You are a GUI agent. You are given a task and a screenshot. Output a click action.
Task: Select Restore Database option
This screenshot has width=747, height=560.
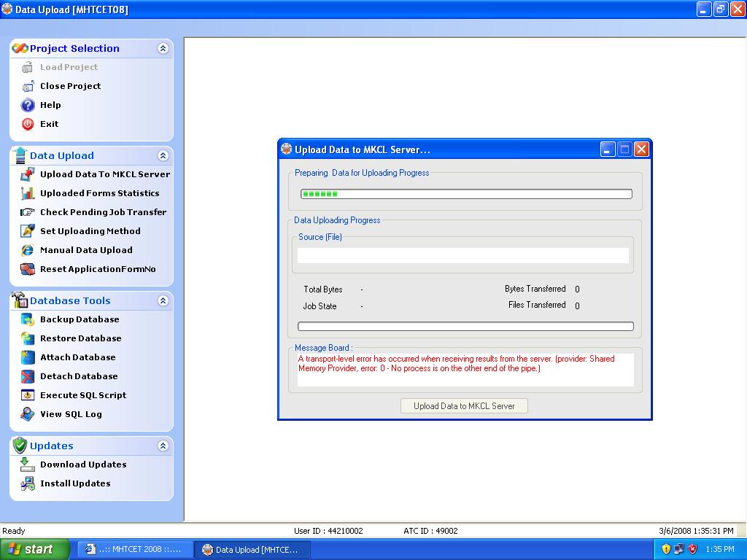click(x=80, y=338)
